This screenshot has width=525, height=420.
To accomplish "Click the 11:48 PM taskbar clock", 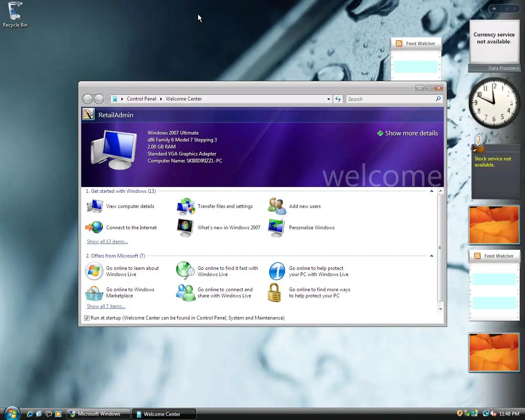I will (x=509, y=414).
